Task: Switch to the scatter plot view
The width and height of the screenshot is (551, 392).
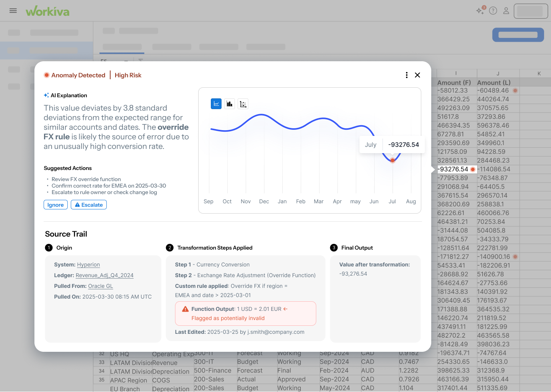Action: [x=243, y=103]
